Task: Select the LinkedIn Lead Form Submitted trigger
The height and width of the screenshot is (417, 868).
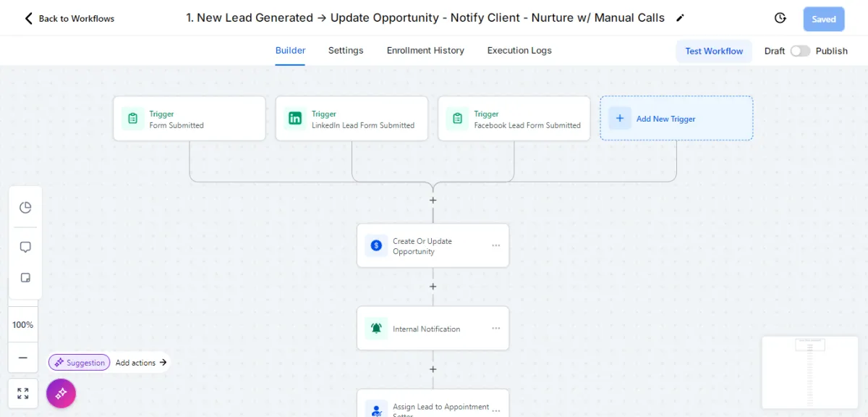Action: (352, 118)
